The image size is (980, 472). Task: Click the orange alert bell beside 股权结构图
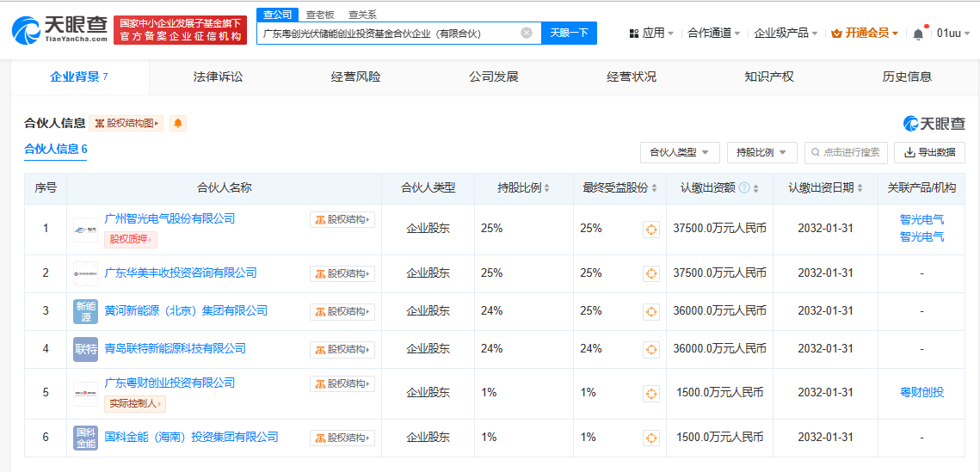pyautogui.click(x=178, y=124)
